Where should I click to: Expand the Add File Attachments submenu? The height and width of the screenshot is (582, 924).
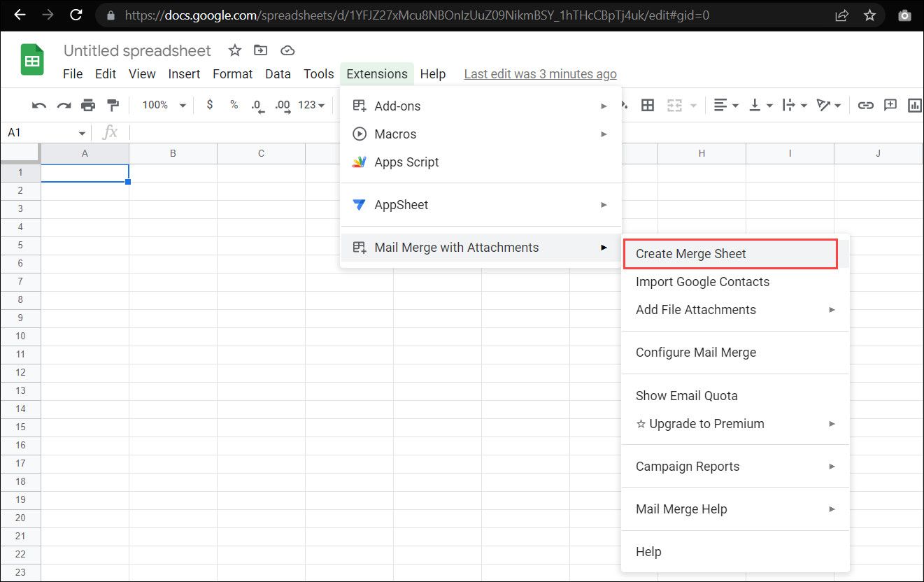(696, 309)
